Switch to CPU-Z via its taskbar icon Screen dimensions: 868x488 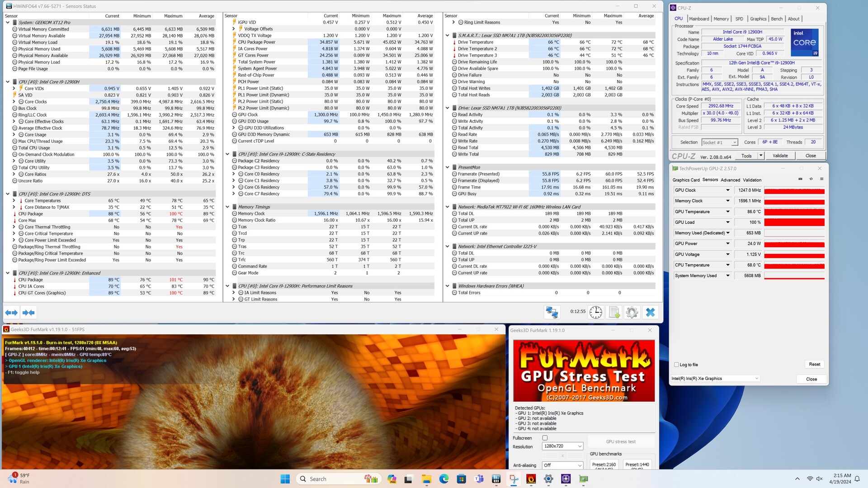[566, 479]
